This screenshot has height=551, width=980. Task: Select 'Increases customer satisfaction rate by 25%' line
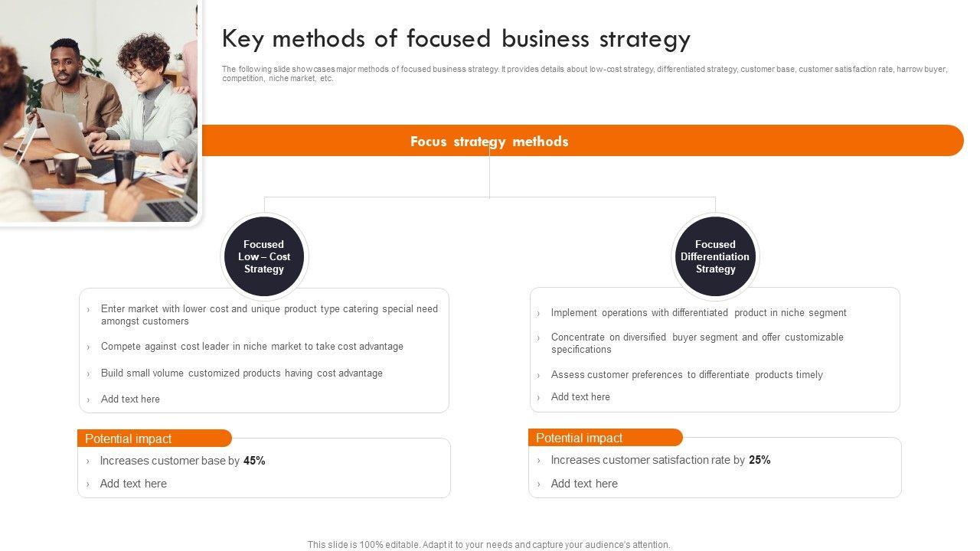[x=660, y=460]
